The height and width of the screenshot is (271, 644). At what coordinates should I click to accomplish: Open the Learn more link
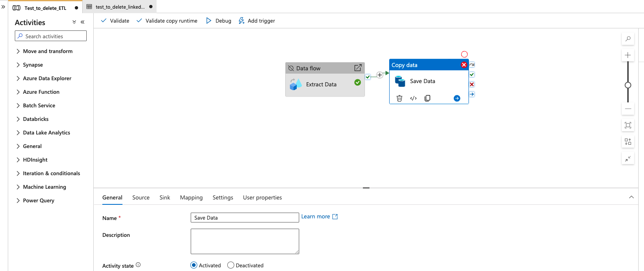click(x=319, y=217)
